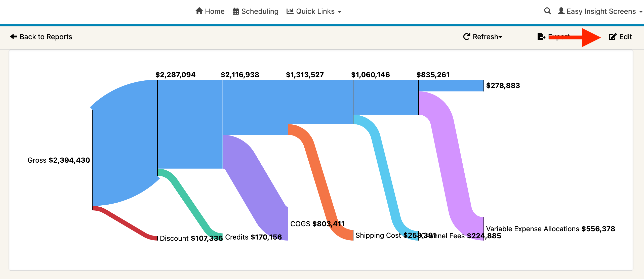Go to the Home menu item

pos(215,11)
